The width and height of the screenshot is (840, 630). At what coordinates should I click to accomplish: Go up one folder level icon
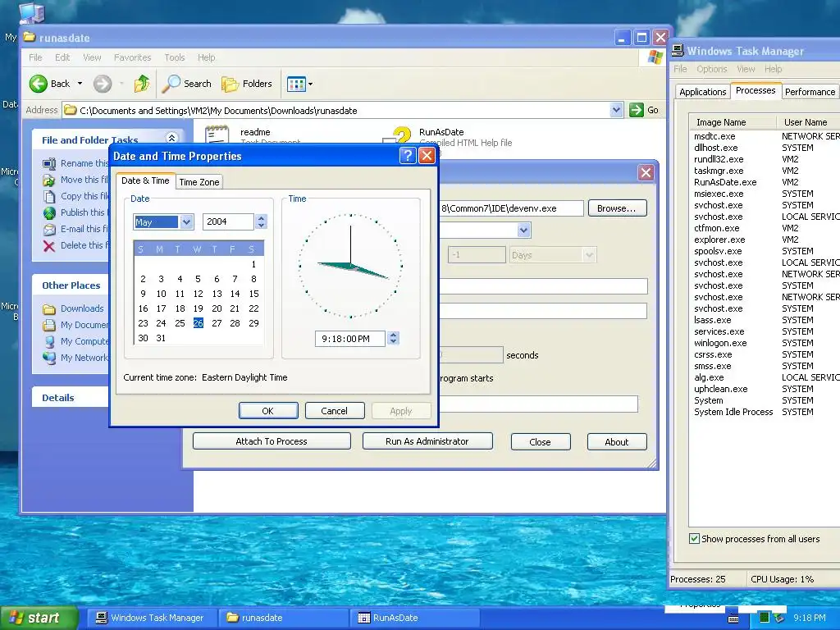point(142,84)
